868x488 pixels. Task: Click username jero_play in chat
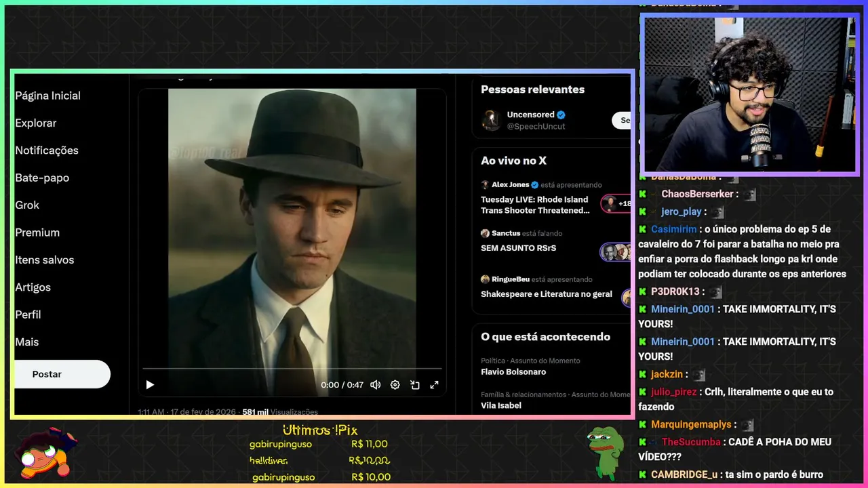(682, 212)
